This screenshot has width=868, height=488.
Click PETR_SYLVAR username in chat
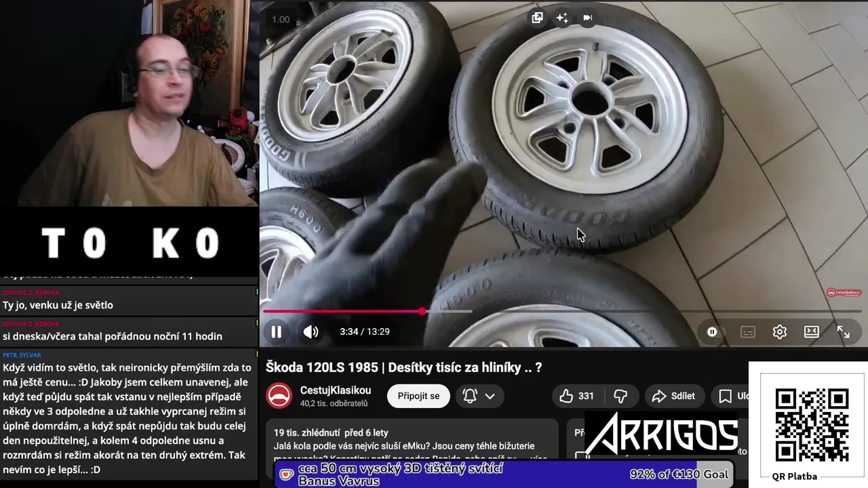22,355
